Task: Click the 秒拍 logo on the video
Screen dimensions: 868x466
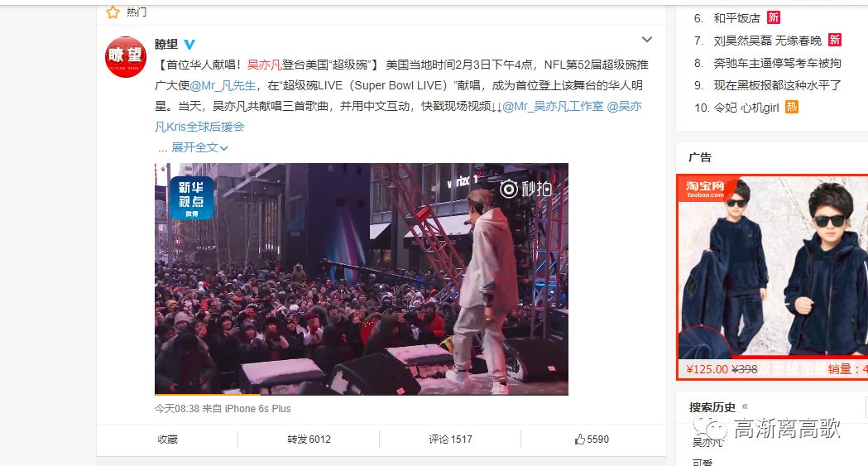Action: pos(525,189)
